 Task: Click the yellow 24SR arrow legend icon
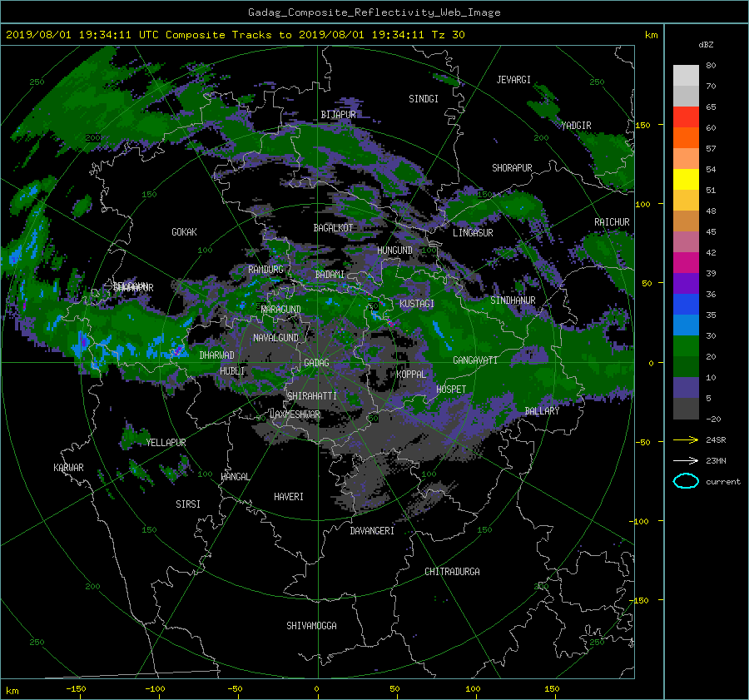point(686,439)
